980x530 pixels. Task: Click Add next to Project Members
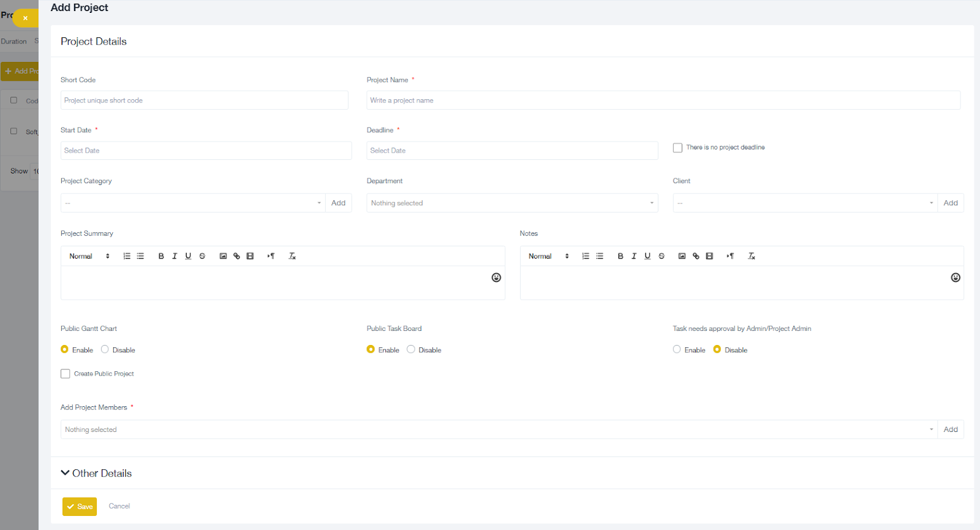[x=951, y=430]
